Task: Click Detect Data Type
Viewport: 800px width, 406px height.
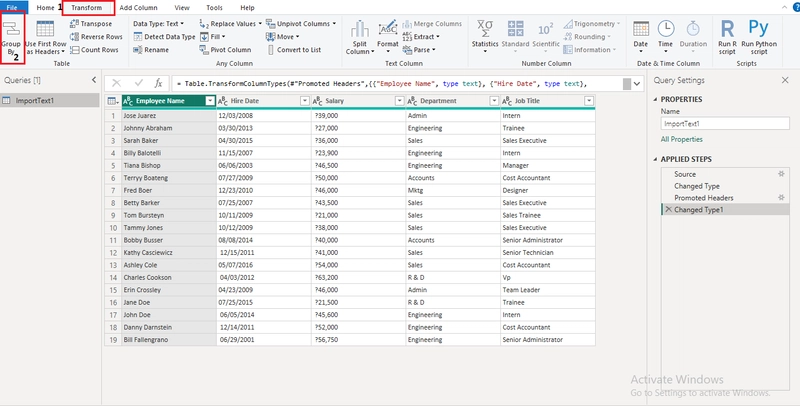Action: [x=164, y=37]
